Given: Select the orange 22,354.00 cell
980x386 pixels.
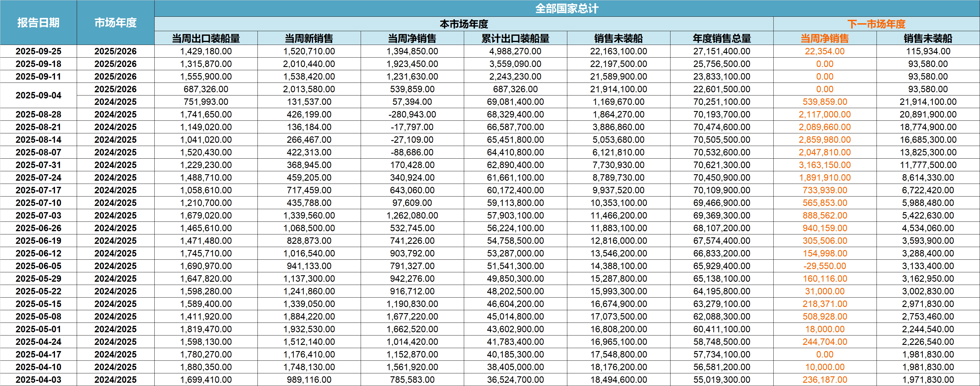Looking at the screenshot, I should point(825,51).
